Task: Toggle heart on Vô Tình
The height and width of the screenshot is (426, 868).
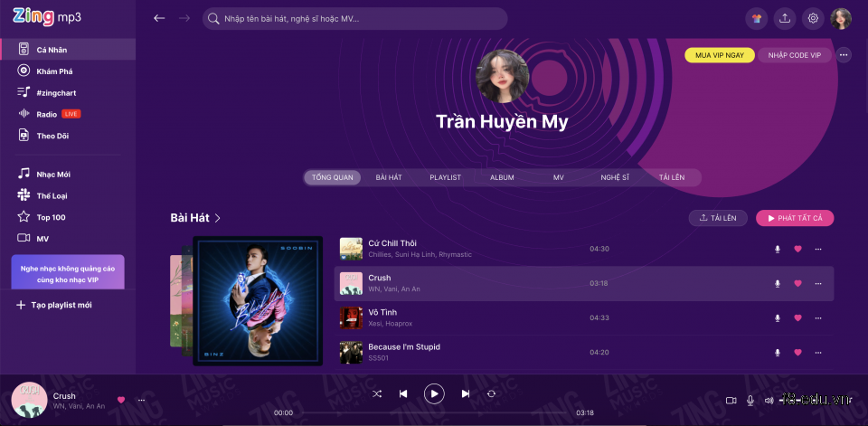Action: [x=797, y=318]
